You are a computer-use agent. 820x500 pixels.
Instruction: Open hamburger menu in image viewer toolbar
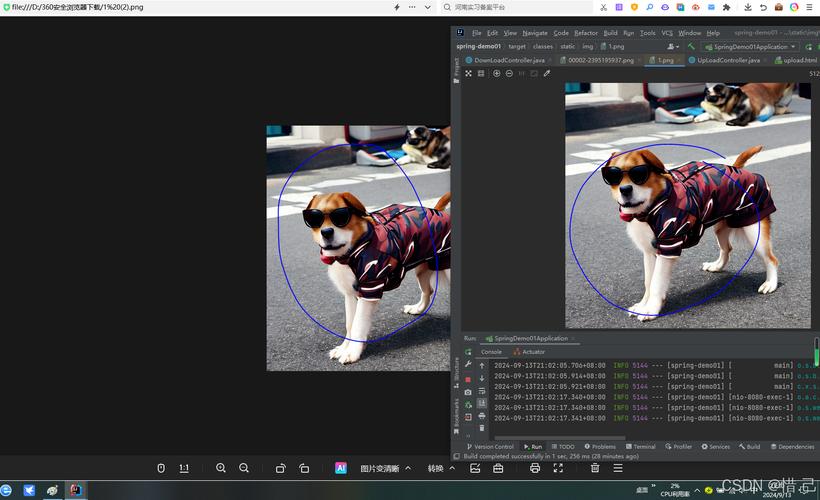(x=618, y=468)
